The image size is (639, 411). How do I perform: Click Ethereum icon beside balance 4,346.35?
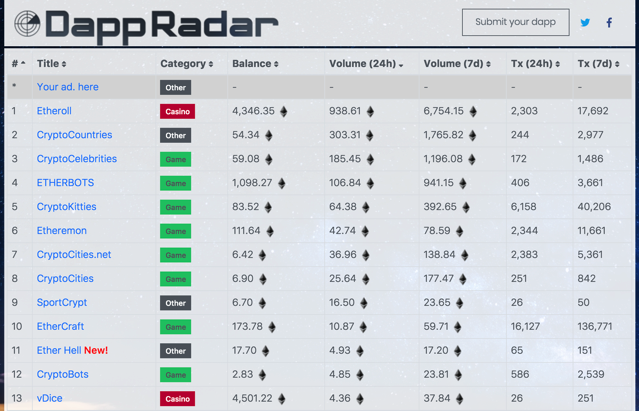click(284, 112)
